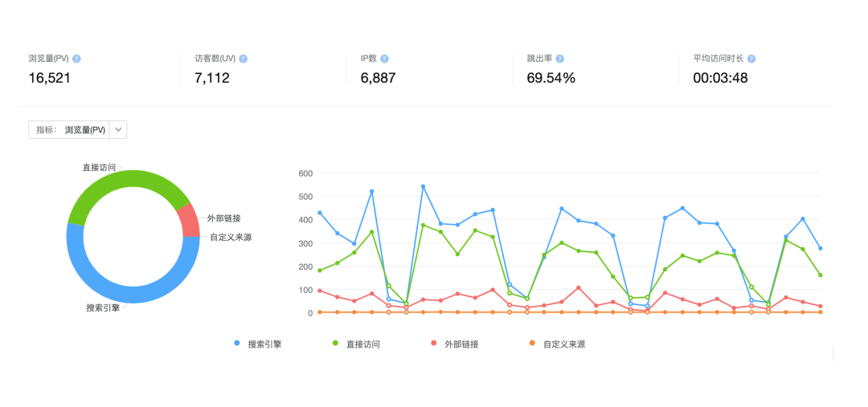The width and height of the screenshot is (868, 407).
Task: Toggle 搜索引擎 series in chart legend
Action: (258, 344)
